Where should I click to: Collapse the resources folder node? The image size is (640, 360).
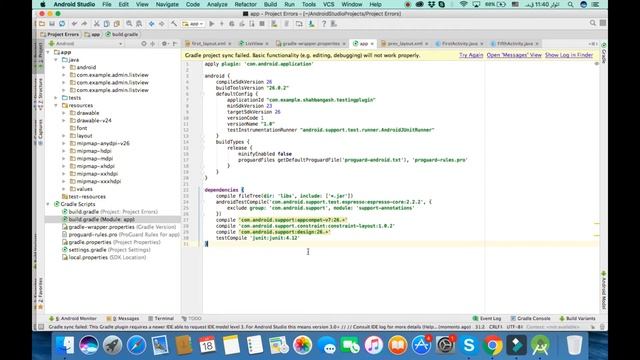(x=56, y=106)
